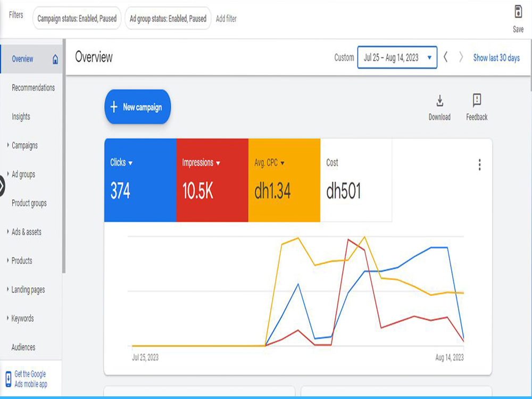Click Add filter
The width and height of the screenshot is (532, 399).
(226, 19)
